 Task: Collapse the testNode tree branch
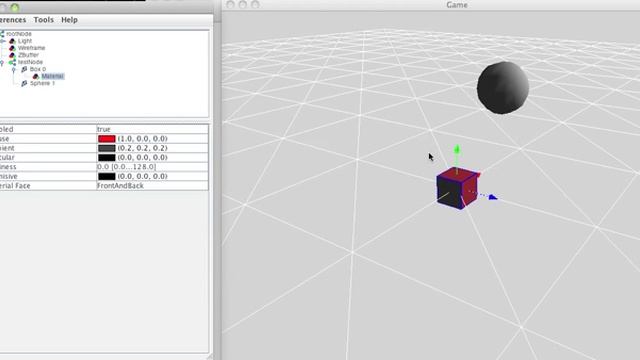click(x=2, y=62)
